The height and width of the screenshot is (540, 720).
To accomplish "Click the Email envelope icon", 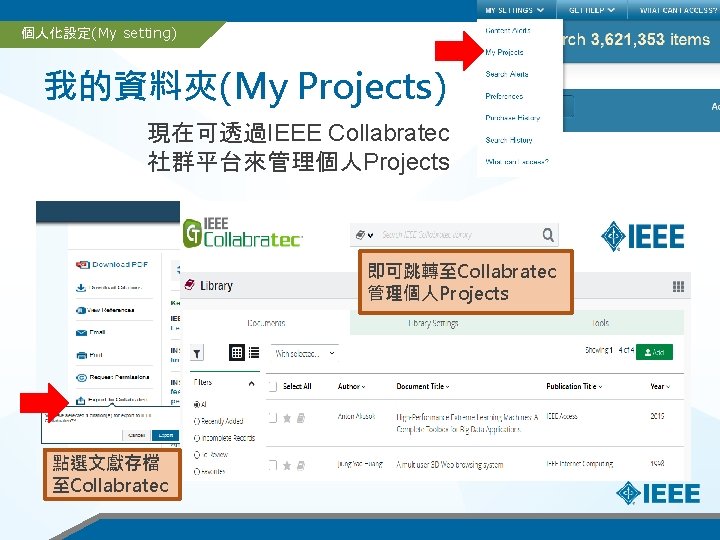I will pos(81,332).
